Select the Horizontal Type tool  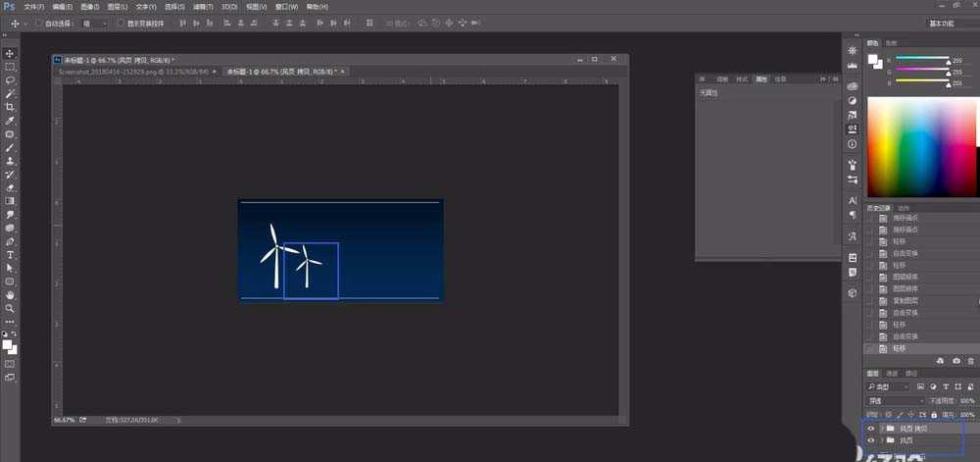[x=10, y=254]
